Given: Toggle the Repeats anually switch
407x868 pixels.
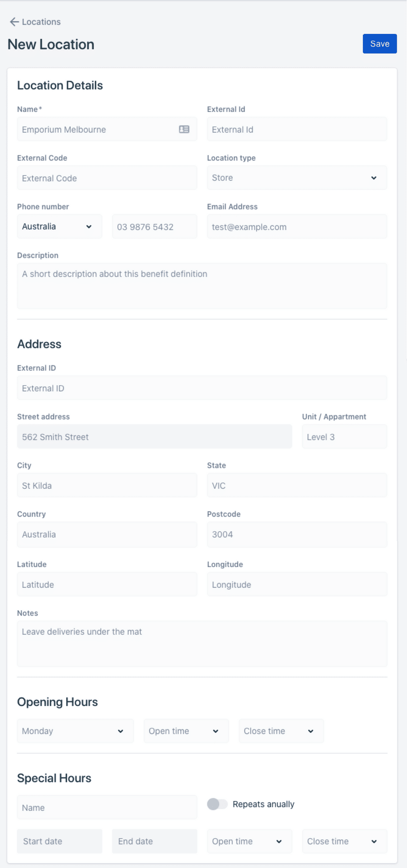Looking at the screenshot, I should click(x=217, y=804).
